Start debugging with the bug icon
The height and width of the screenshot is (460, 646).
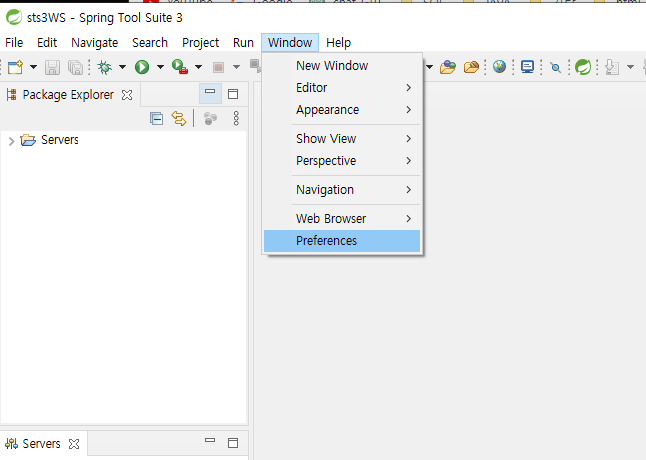pos(105,67)
